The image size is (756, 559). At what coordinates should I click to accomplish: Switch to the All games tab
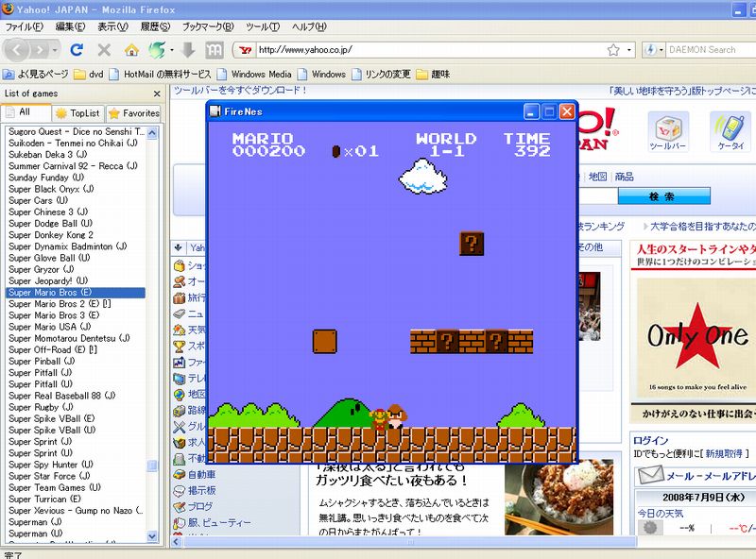26,112
